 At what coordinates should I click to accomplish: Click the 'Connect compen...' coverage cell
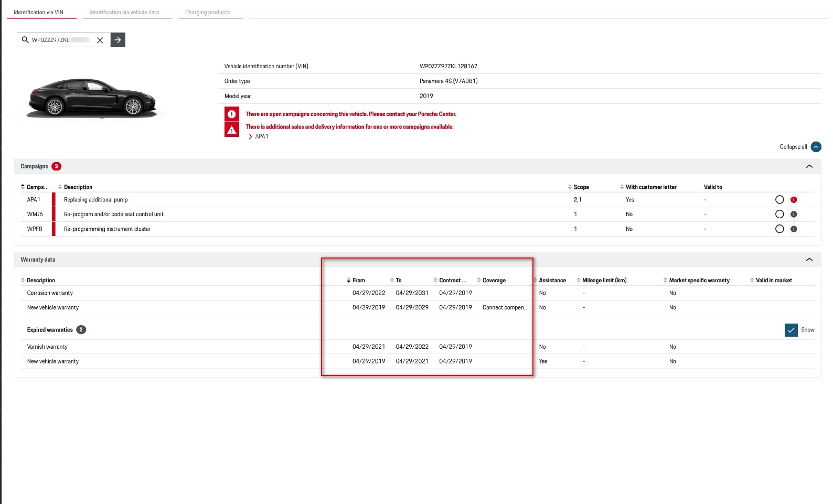[506, 308]
